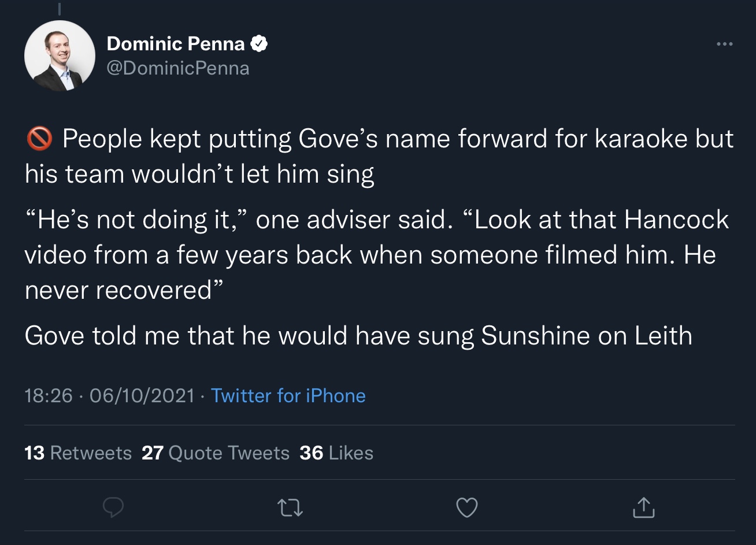Like the tweet with the heart icon
This screenshot has height=545, width=756.
467,507
